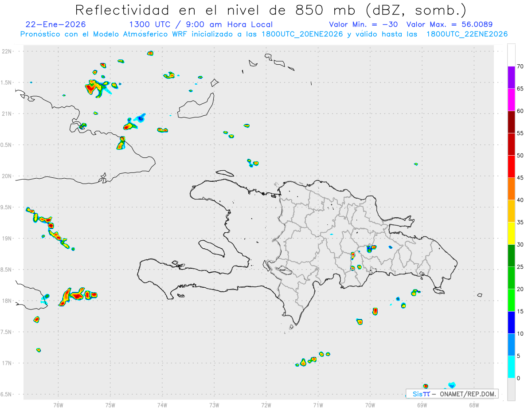Click the 'Valor Min. = -30' text
This screenshot has height=411, width=532.
pyautogui.click(x=364, y=24)
